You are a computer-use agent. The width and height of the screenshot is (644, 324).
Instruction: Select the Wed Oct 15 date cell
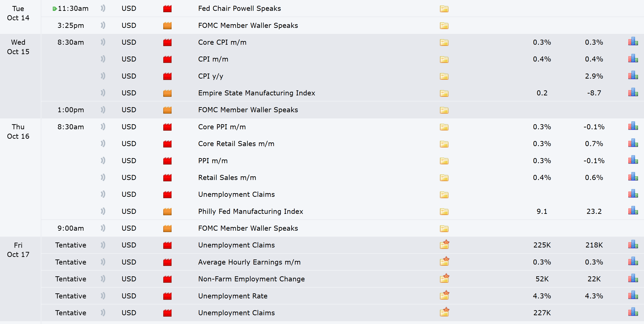pyautogui.click(x=18, y=47)
